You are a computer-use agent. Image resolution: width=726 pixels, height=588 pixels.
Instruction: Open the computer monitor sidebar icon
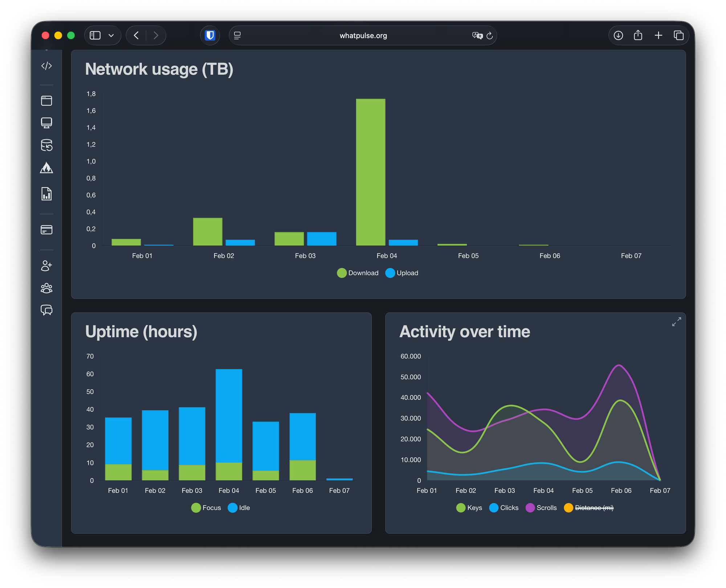(x=46, y=123)
